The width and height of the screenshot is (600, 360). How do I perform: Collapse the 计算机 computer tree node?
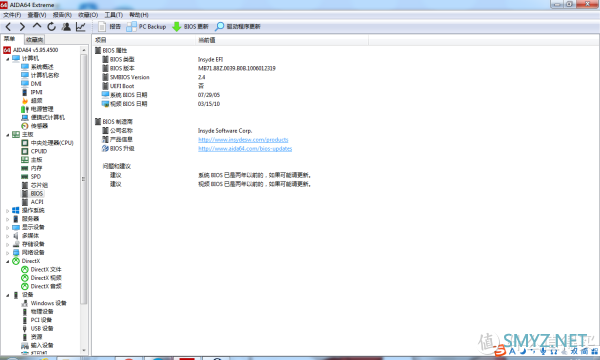8,59
